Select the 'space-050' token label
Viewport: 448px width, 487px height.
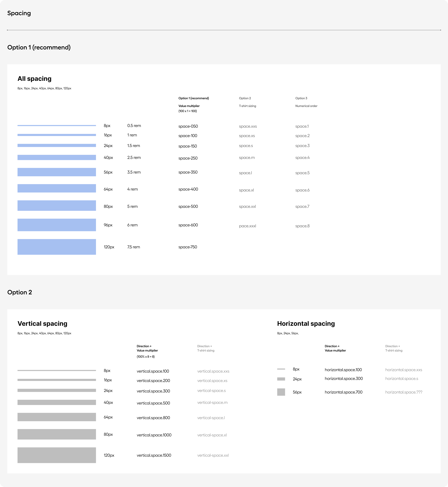(x=188, y=126)
